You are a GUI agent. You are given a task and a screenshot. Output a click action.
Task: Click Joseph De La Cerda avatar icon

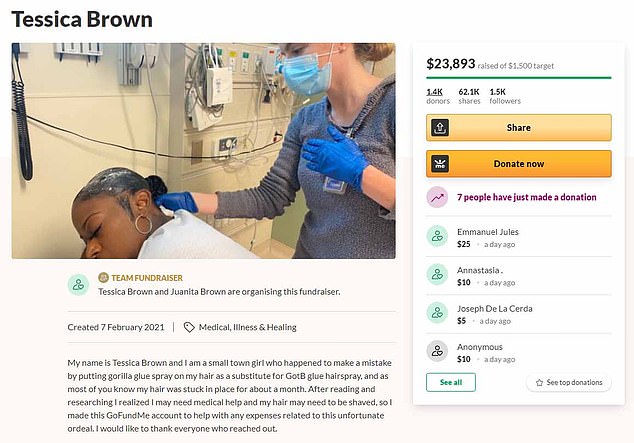pos(437,312)
